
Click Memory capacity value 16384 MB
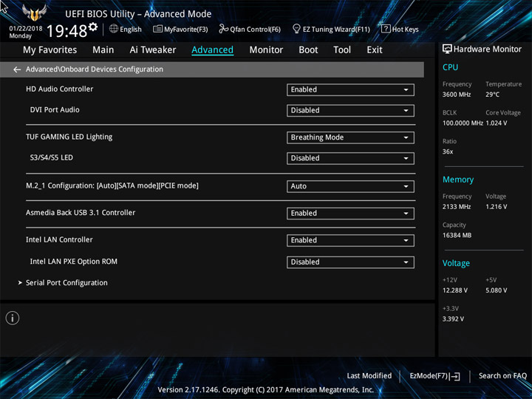[x=457, y=235]
